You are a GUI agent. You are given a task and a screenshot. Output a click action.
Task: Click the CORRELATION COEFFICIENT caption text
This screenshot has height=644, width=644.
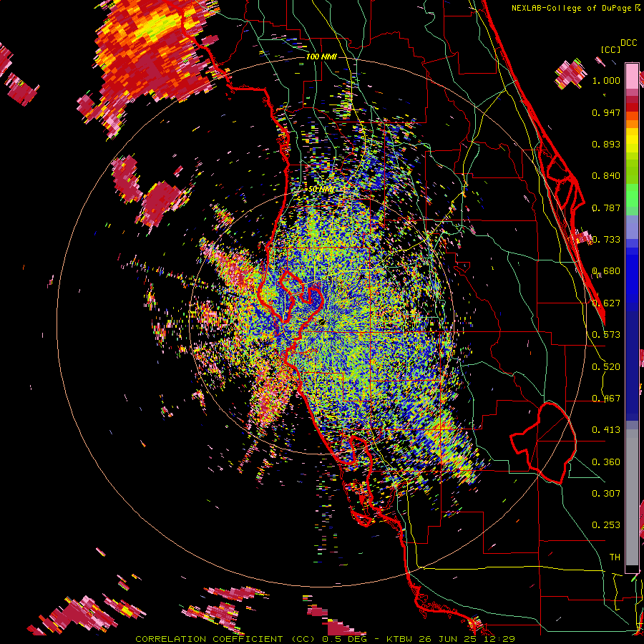209,639
